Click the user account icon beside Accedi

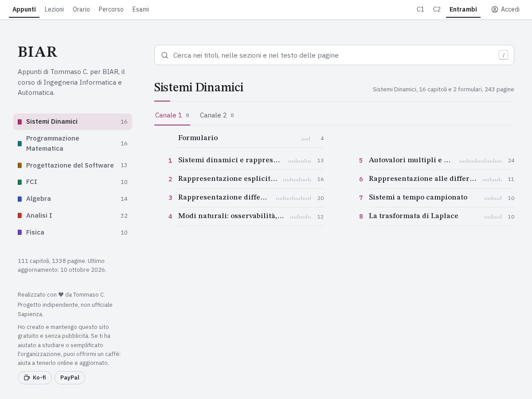495,9
